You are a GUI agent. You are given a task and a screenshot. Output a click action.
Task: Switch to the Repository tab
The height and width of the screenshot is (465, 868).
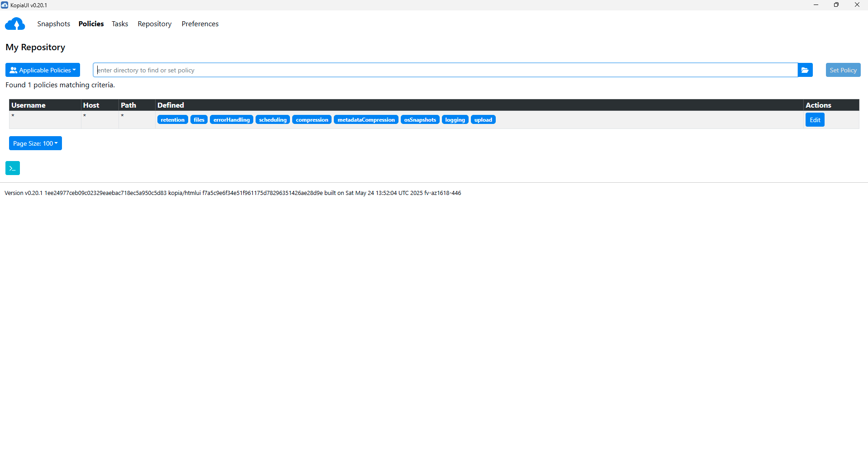click(x=155, y=24)
